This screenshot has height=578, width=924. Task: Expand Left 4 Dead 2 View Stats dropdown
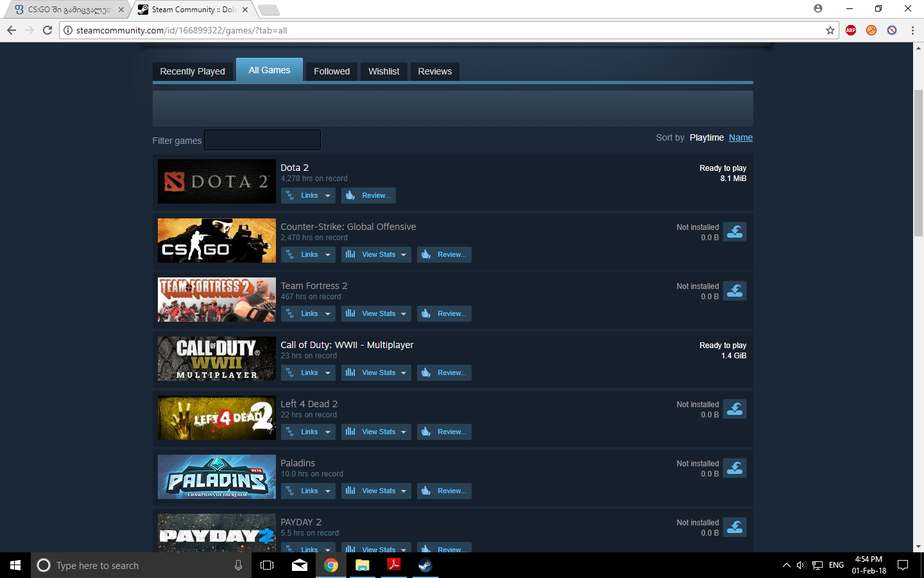pyautogui.click(x=376, y=432)
